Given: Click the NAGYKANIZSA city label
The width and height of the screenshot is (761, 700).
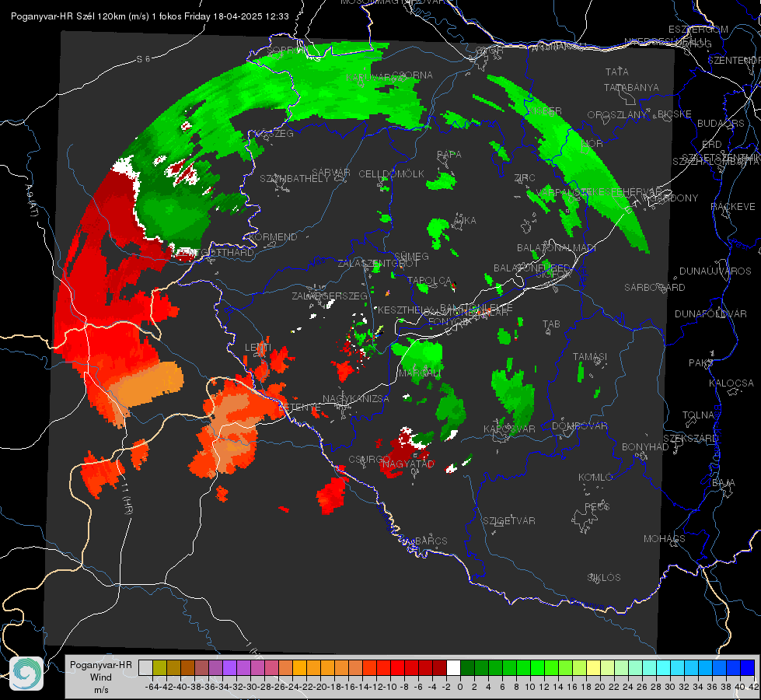Looking at the screenshot, I should pos(356,399).
